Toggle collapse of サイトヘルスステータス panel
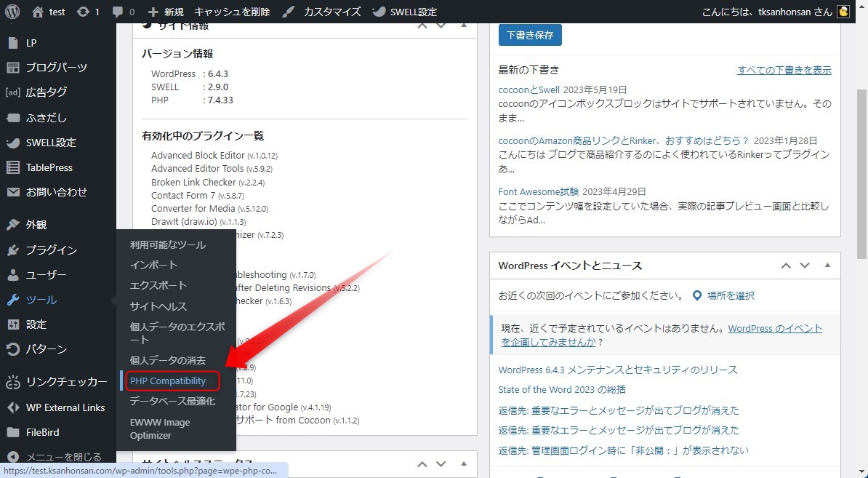The height and width of the screenshot is (478, 868). [463, 464]
